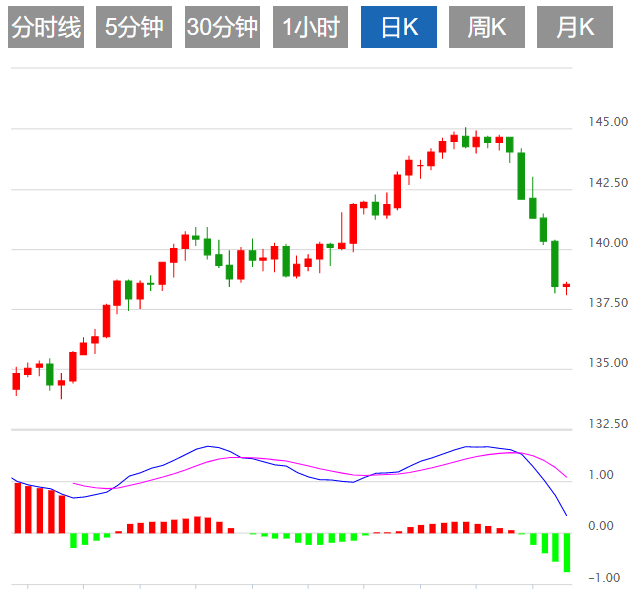Image resolution: width=629 pixels, height=589 pixels.
Task: Switch to the 分时线 tab
Action: point(45,28)
